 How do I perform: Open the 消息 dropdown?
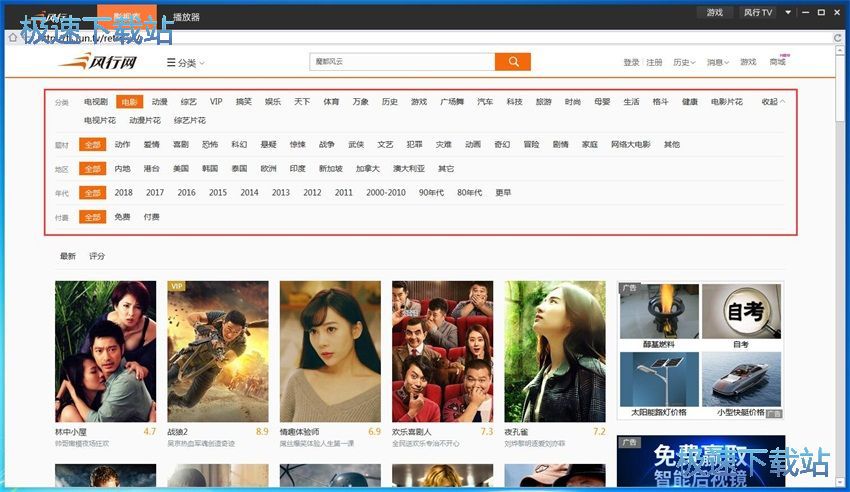pyautogui.click(x=717, y=62)
